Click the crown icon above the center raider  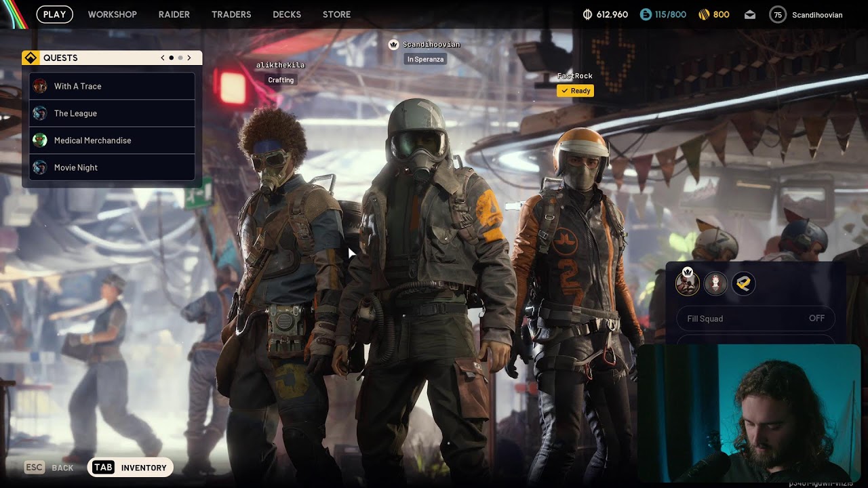point(393,45)
